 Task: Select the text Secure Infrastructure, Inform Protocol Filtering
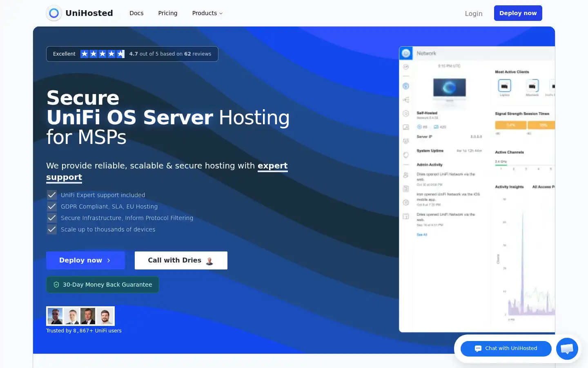click(127, 218)
